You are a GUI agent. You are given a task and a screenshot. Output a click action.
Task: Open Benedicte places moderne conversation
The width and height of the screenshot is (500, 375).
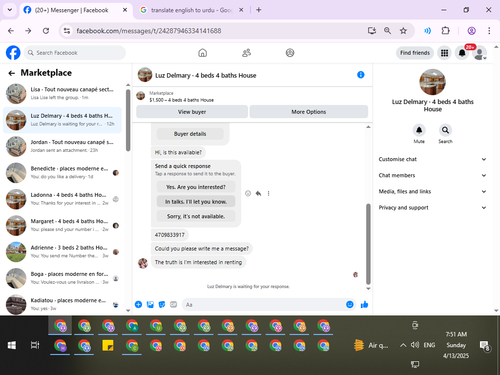click(x=63, y=173)
